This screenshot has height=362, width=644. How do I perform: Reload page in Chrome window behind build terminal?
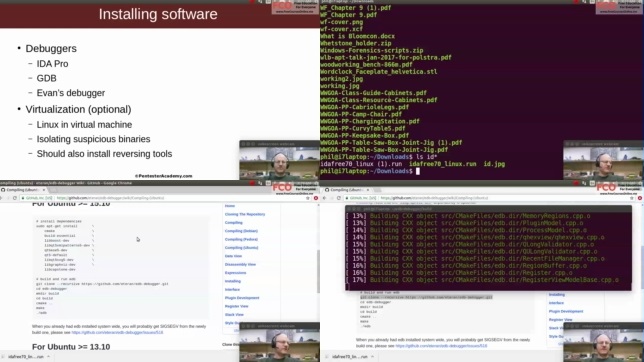[x=339, y=198]
